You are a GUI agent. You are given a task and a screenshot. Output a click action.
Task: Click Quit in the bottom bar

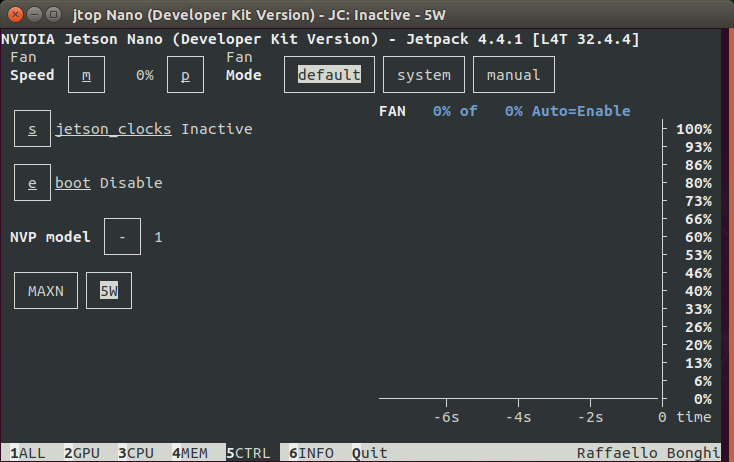(370, 453)
